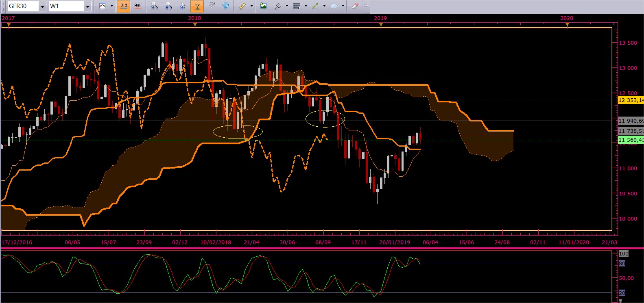Click the oscillator 80 level label
The width and height of the screenshot is (644, 303).
[622, 264]
